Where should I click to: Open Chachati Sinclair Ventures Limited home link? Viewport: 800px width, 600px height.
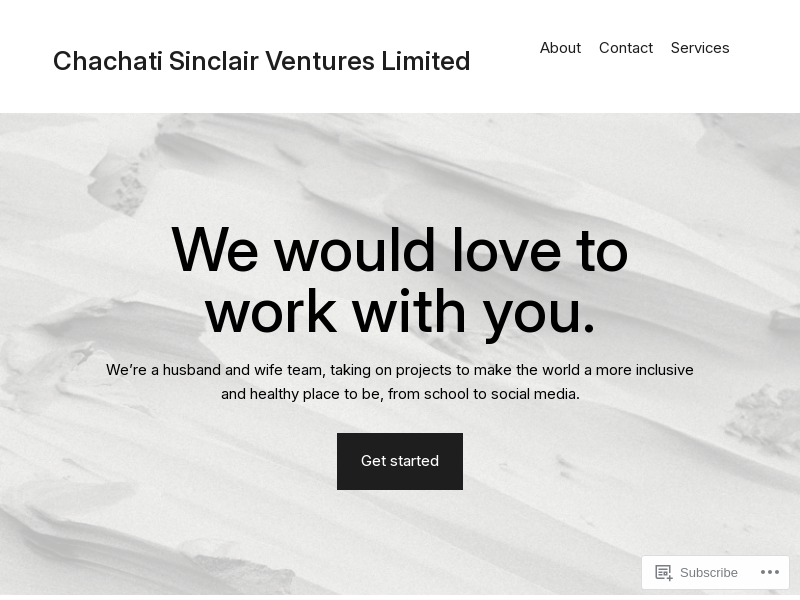(x=261, y=61)
